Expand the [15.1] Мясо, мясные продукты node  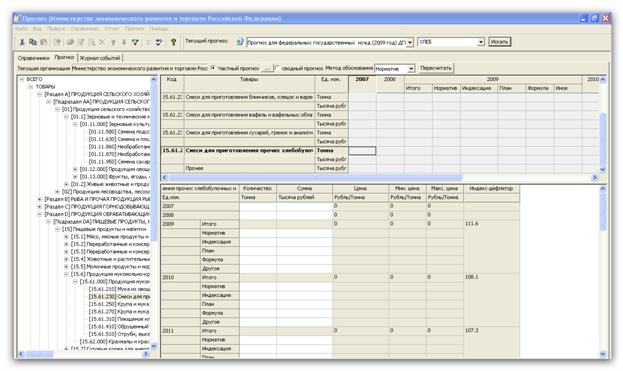point(66,237)
